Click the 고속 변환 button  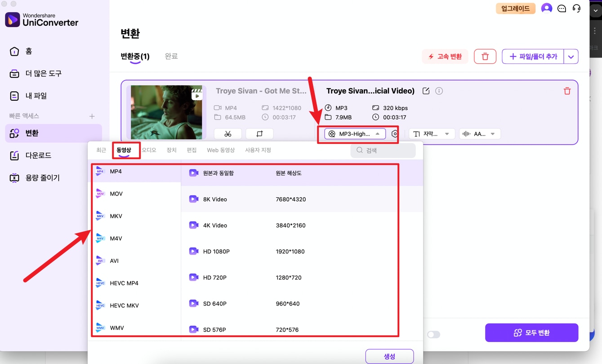coord(445,57)
